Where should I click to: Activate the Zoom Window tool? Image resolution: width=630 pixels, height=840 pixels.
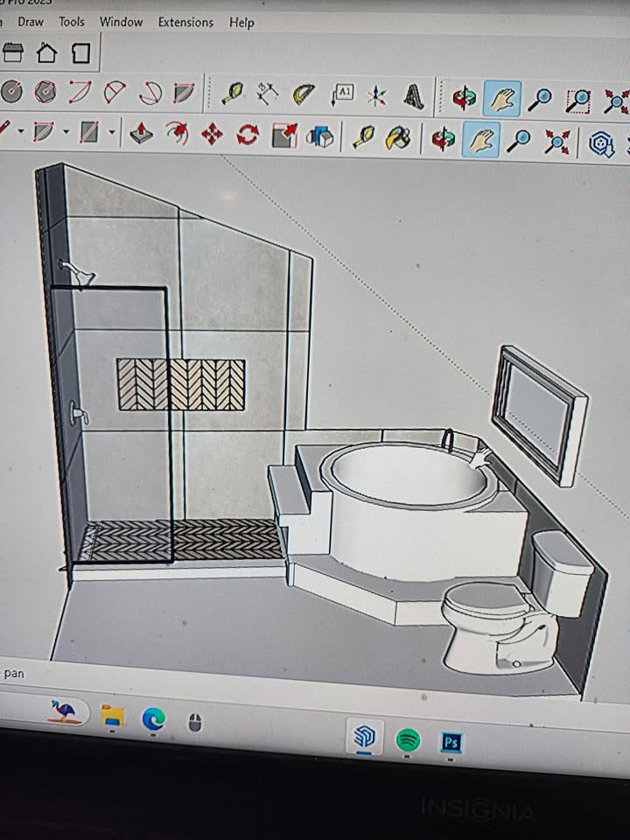coord(577,101)
